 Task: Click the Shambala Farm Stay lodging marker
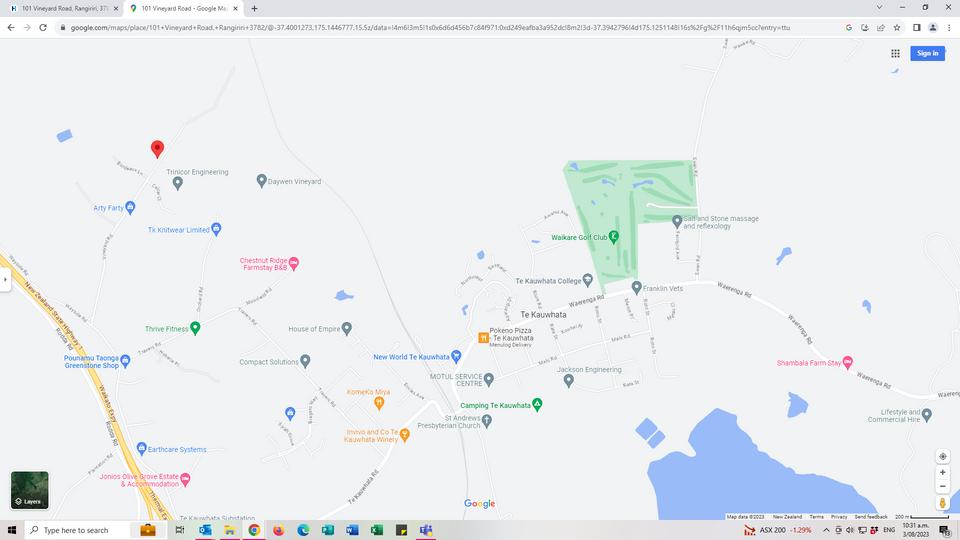(x=847, y=362)
